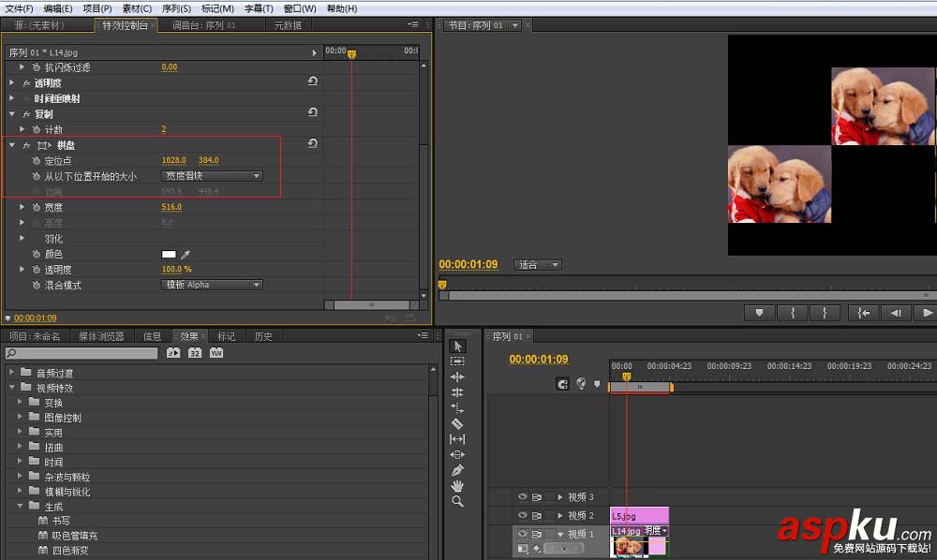Select the Razor tool

coord(457,424)
